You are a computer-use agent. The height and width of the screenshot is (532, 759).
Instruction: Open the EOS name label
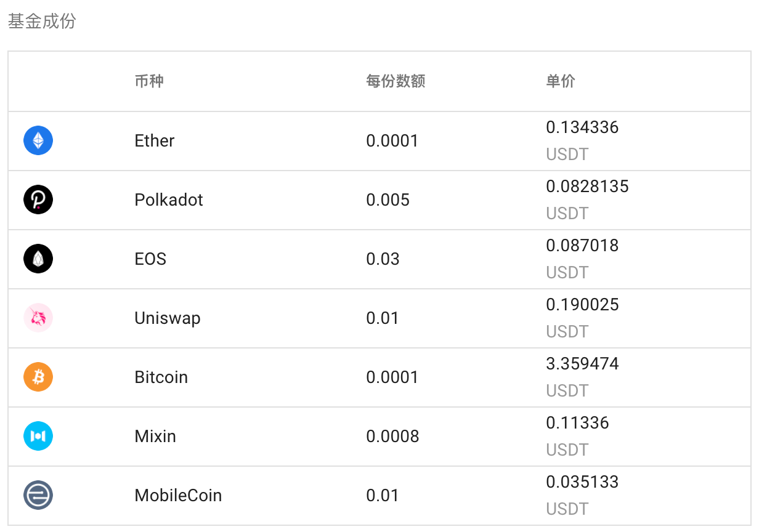click(x=150, y=259)
